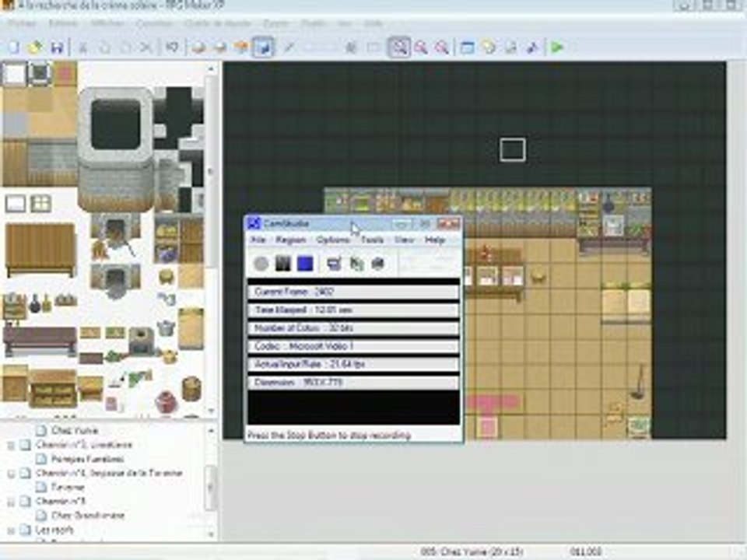Pick the large wooden table tile

pyautogui.click(x=40, y=250)
